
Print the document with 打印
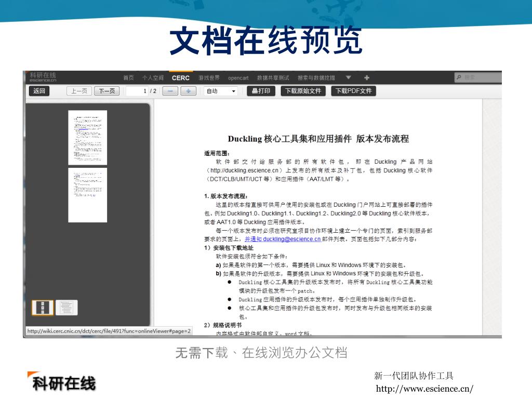pos(261,91)
